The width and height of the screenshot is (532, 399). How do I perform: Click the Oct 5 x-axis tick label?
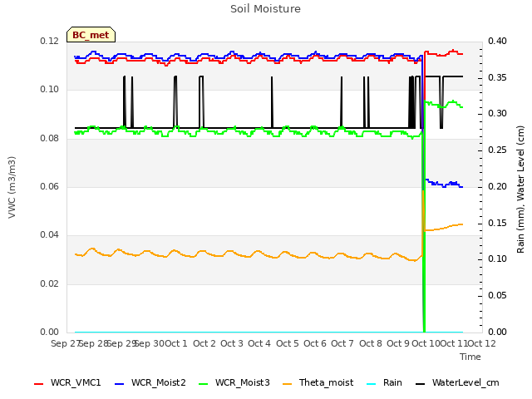288,343
